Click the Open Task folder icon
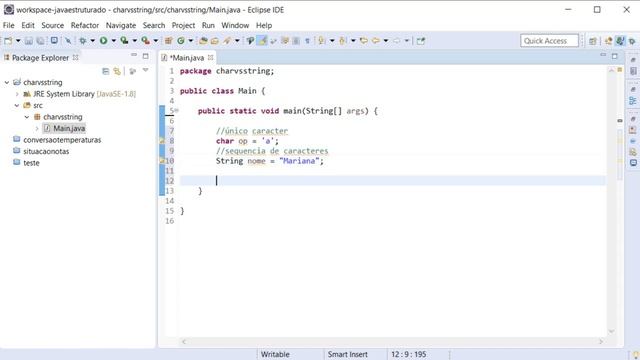 click(215, 41)
